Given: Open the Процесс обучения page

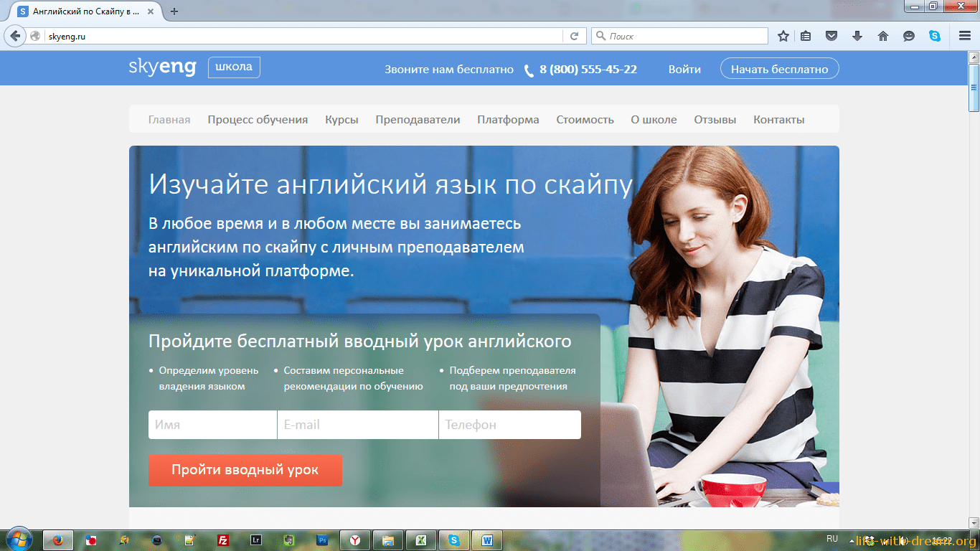Looking at the screenshot, I should point(258,120).
